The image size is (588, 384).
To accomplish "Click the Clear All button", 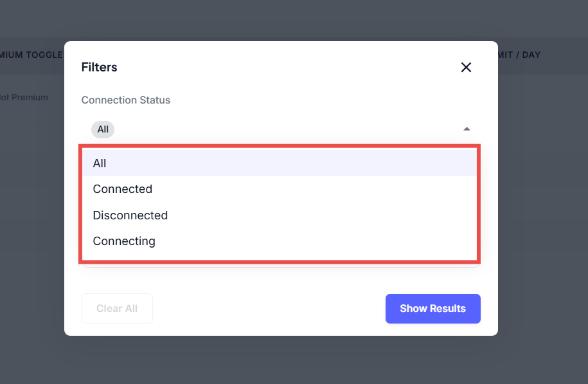I will pyautogui.click(x=117, y=309).
